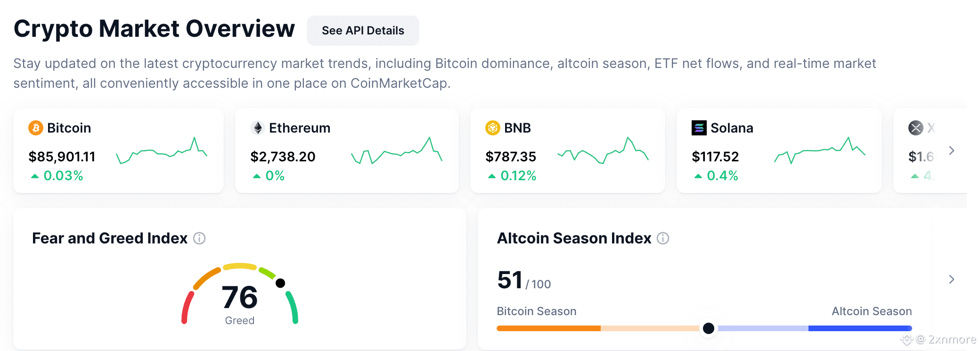
Task: Open the Solana price sparkline chart
Action: 820,150
